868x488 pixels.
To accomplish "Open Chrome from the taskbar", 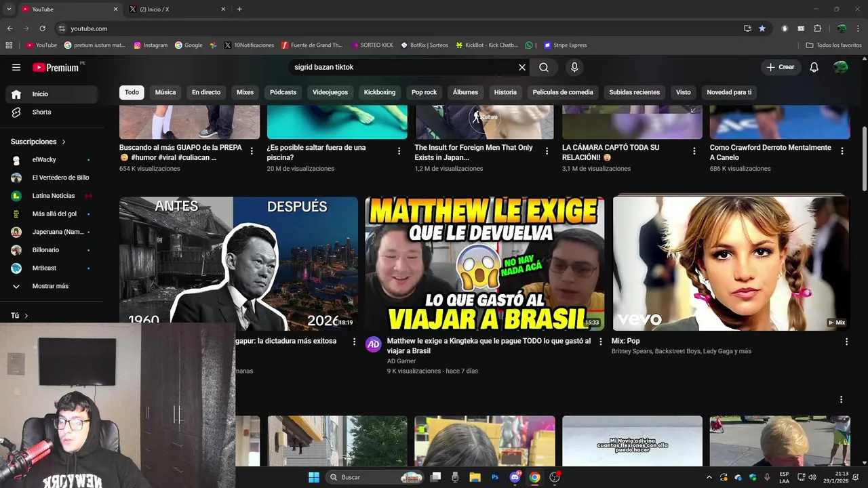I will coord(535,477).
